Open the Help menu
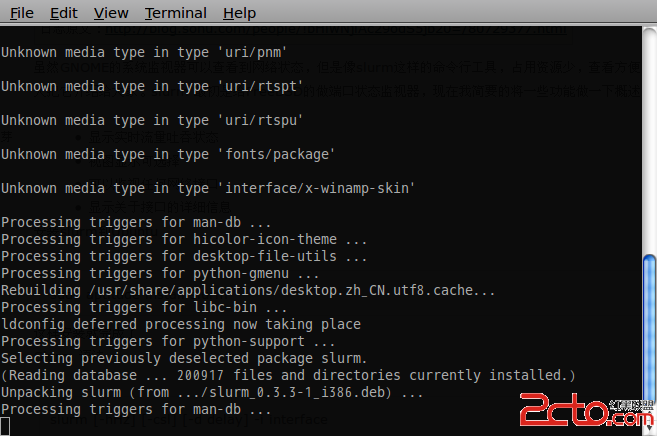Screen dimensions: 657x436 [239, 13]
